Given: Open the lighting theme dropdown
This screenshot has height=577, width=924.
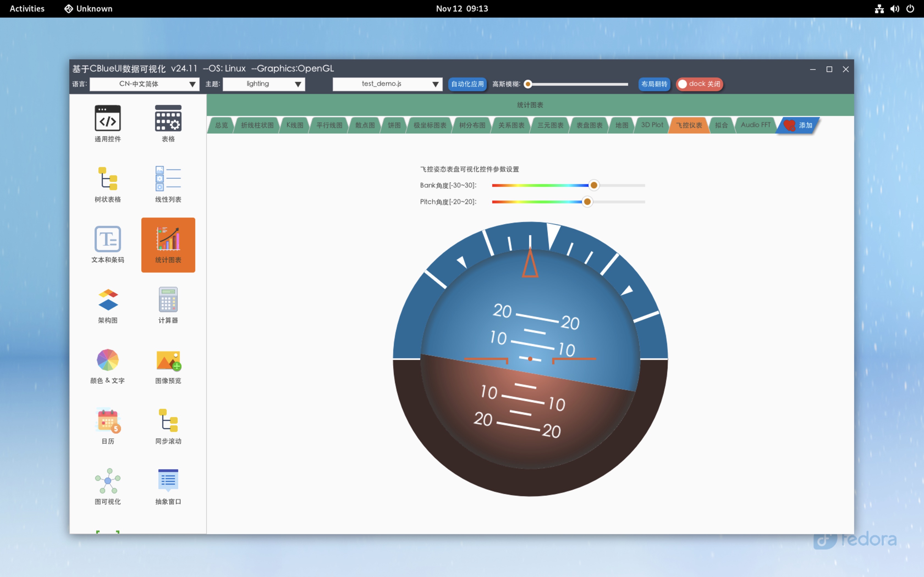Looking at the screenshot, I should pos(263,84).
